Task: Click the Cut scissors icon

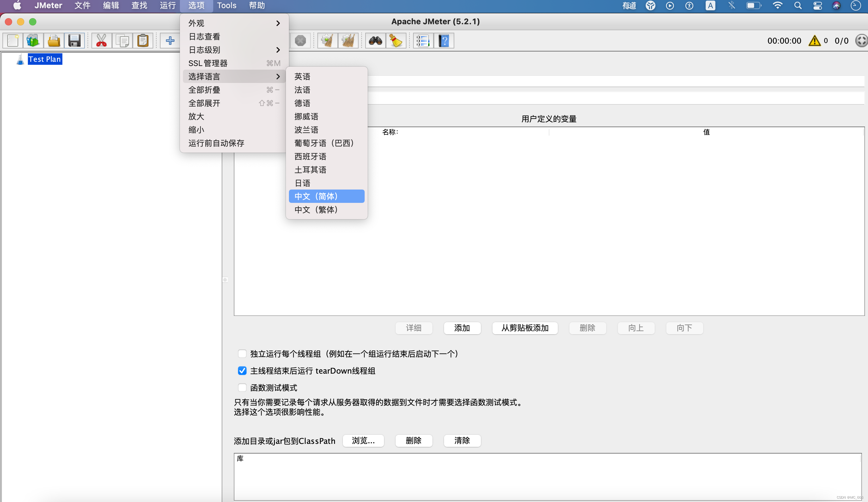Action: [x=101, y=41]
